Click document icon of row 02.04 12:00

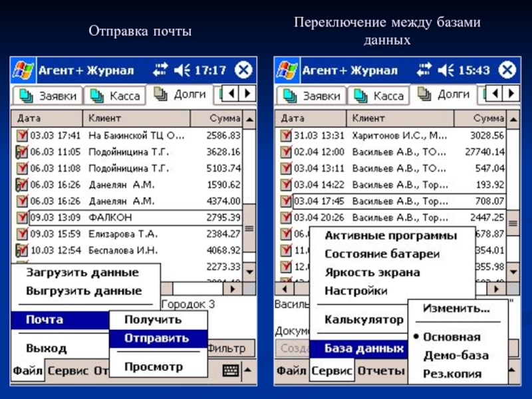[286, 152]
